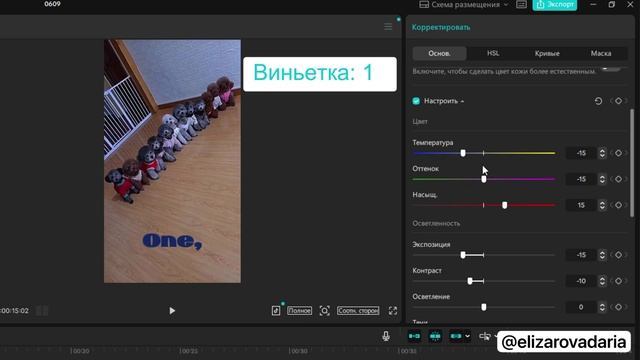Click the Полное quality button
This screenshot has width=640, height=360.
[299, 311]
